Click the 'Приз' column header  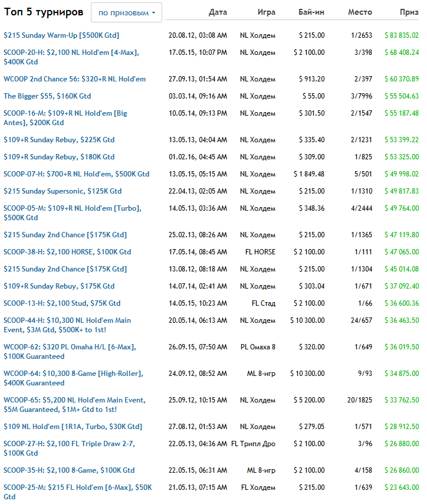(409, 12)
